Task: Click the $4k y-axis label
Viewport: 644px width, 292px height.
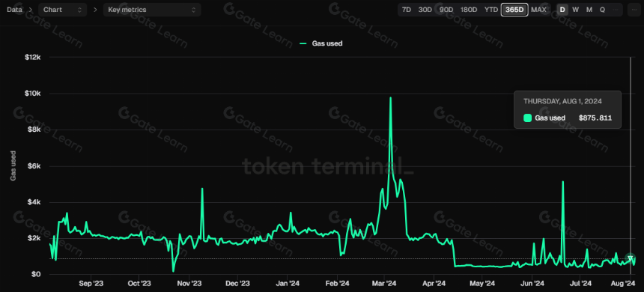Action: click(34, 202)
